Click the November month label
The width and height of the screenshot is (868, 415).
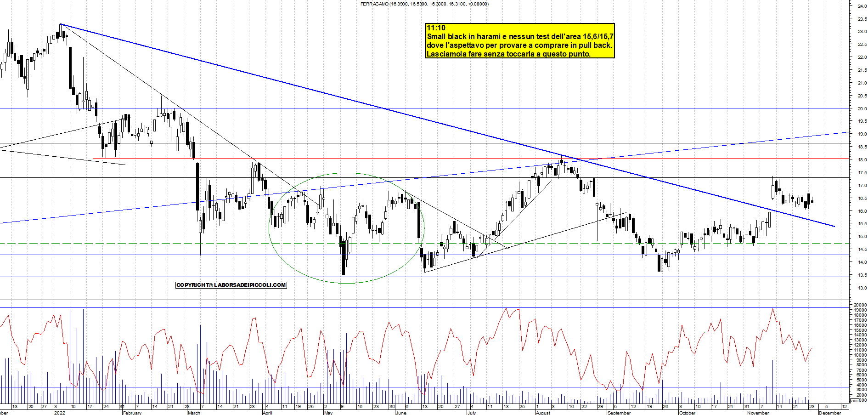click(x=758, y=413)
